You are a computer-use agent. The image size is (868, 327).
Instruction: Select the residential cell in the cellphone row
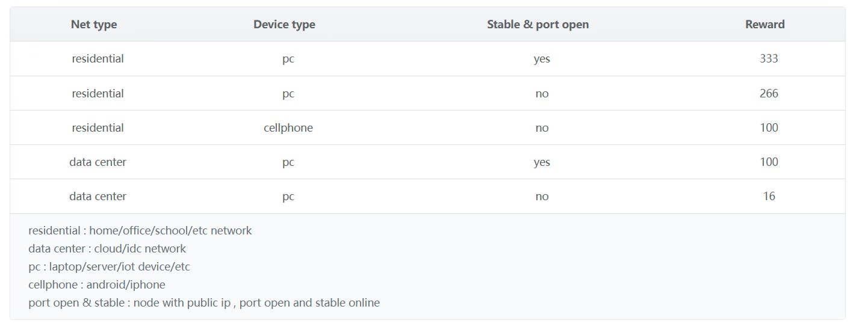[98, 128]
